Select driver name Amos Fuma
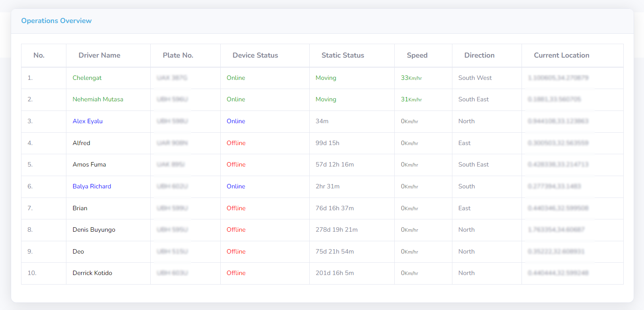Viewport: 644px width, 310px height. 89,165
